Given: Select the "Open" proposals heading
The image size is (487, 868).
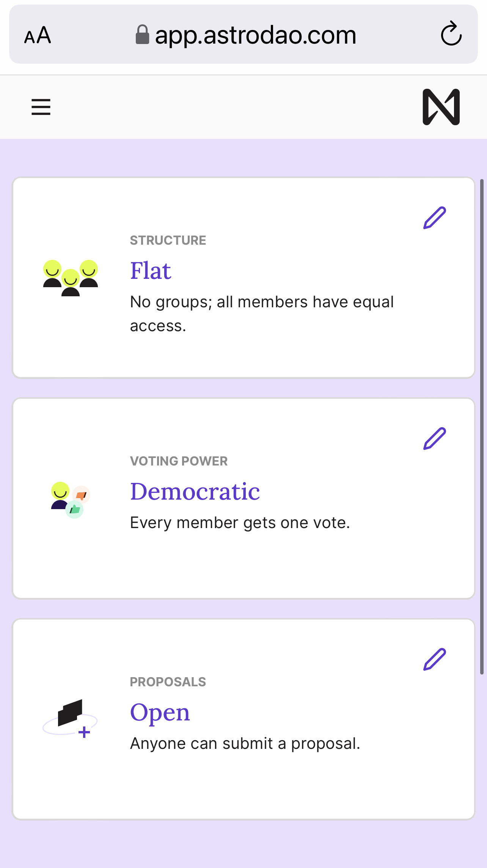Looking at the screenshot, I should coord(160,712).
